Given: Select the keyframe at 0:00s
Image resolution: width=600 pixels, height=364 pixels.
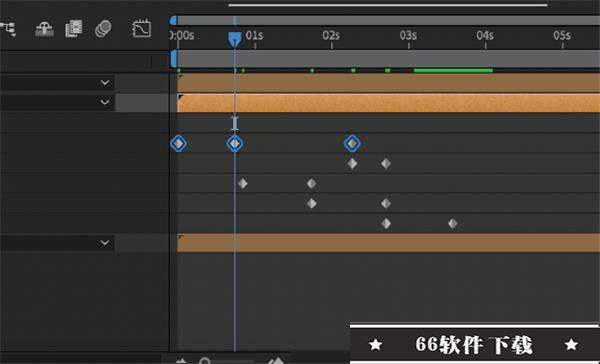Looking at the screenshot, I should tap(178, 144).
